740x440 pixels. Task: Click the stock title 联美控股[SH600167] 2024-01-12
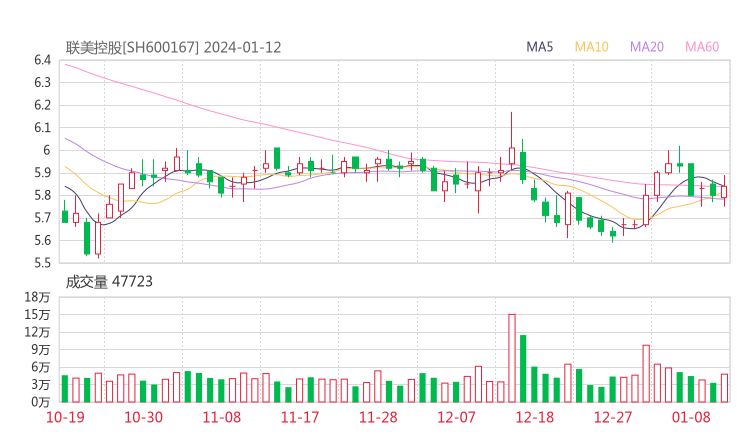[173, 48]
